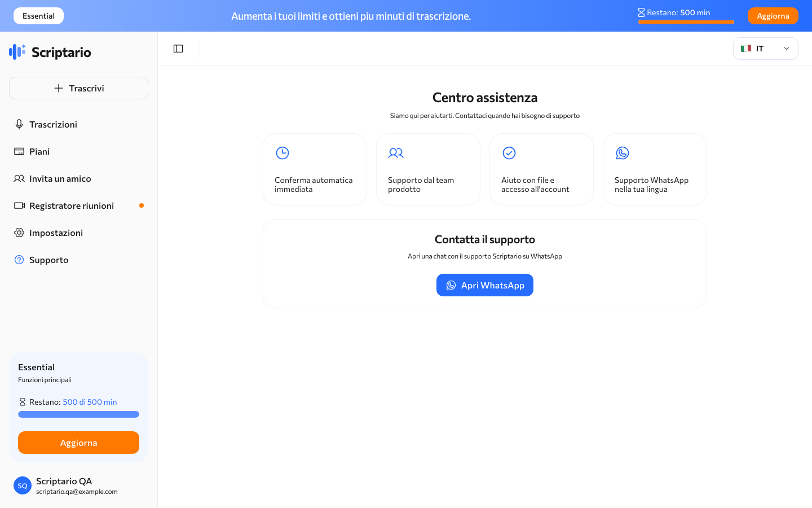Click the hourglass icon in sidebar plan card
The height and width of the screenshot is (508, 812).
pos(23,402)
